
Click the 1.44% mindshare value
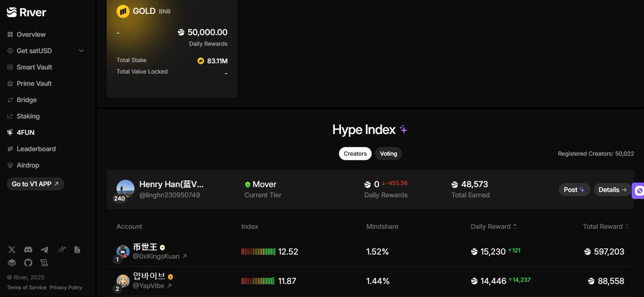pyautogui.click(x=378, y=281)
